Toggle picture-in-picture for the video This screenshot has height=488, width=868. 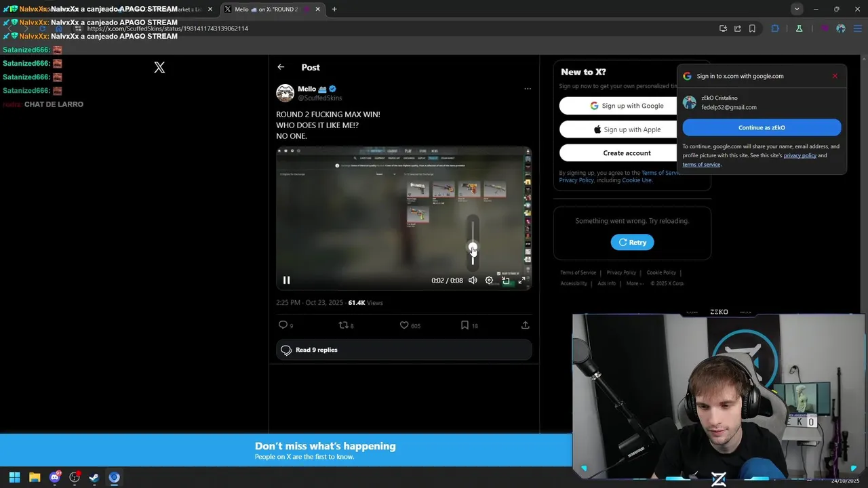point(505,280)
